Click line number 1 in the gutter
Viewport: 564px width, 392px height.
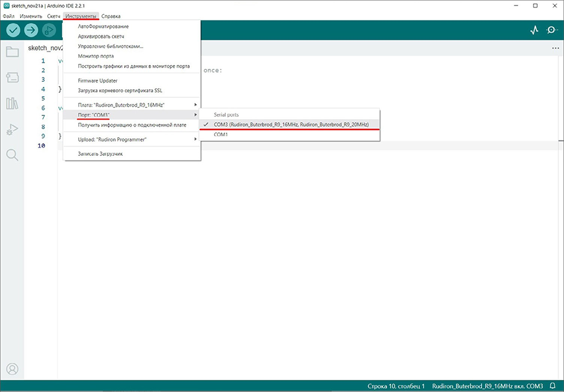[x=43, y=61]
